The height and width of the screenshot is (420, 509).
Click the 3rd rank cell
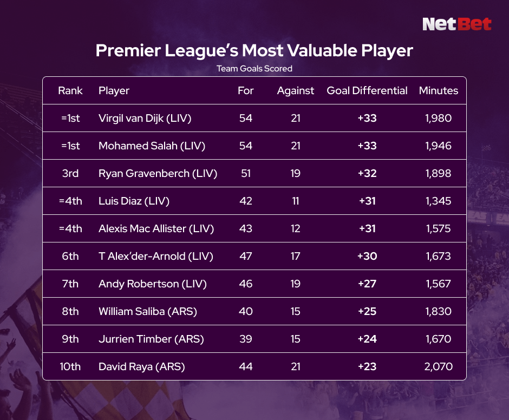pos(70,173)
